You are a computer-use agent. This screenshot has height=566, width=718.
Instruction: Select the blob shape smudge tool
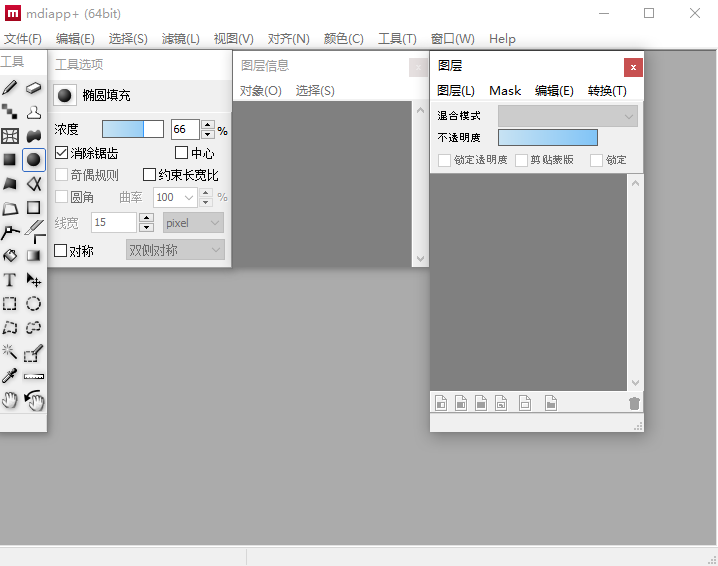pos(33,136)
